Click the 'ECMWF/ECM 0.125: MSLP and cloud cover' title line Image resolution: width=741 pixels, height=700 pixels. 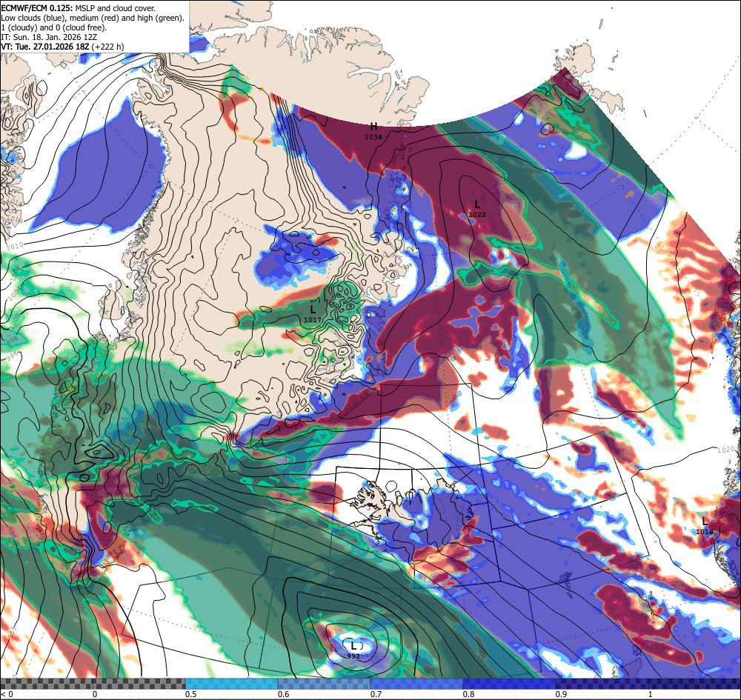tap(78, 8)
